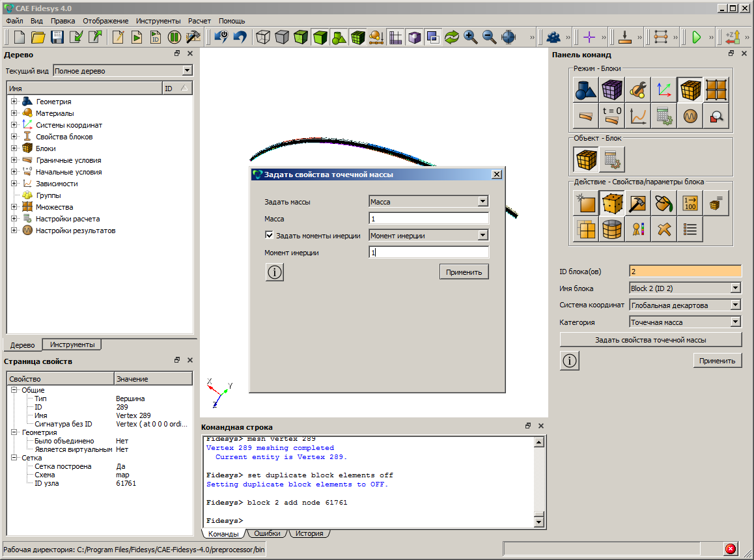Switch to the История tab
The image size is (754, 560).
309,533
